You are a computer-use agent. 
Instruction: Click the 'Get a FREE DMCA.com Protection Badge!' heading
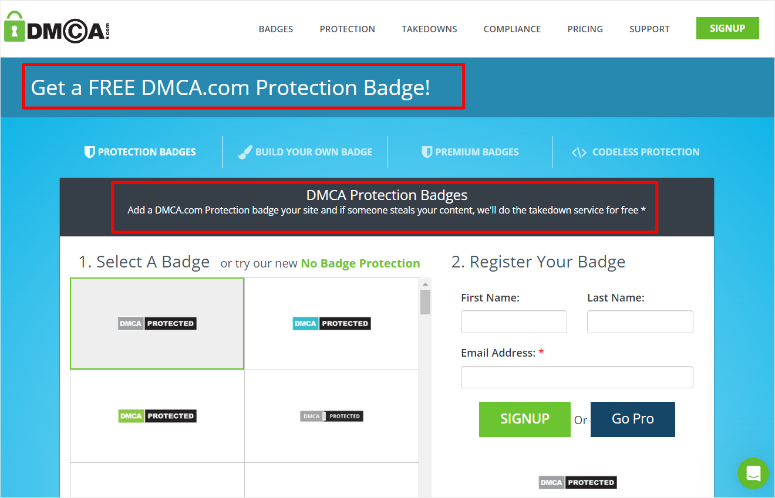[x=230, y=87]
